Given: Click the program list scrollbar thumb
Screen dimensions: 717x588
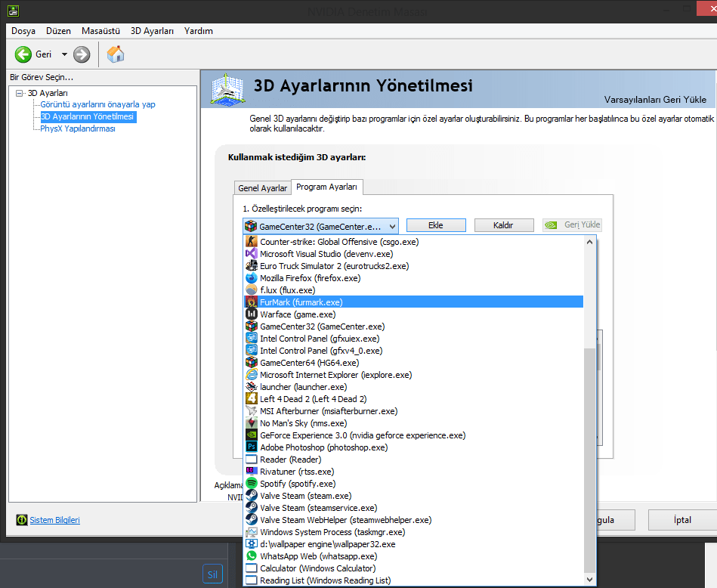Looking at the screenshot, I should [589, 460].
